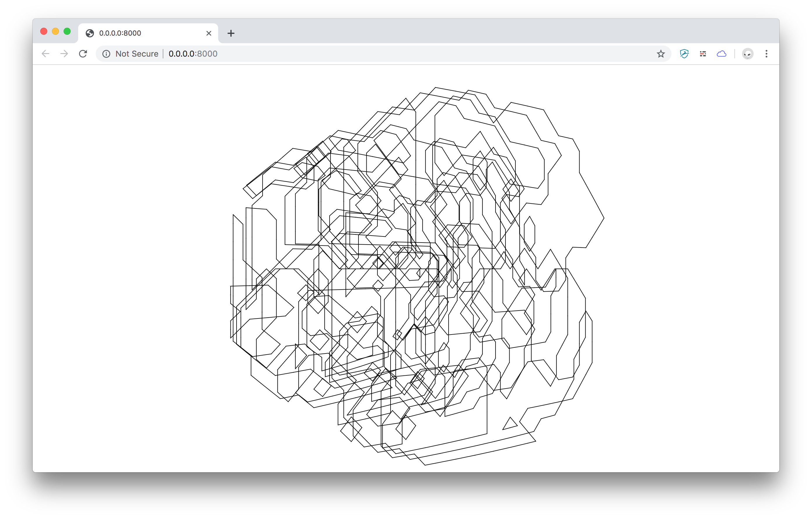Open a new tab with the plus button
The height and width of the screenshot is (519, 812).
click(x=231, y=33)
